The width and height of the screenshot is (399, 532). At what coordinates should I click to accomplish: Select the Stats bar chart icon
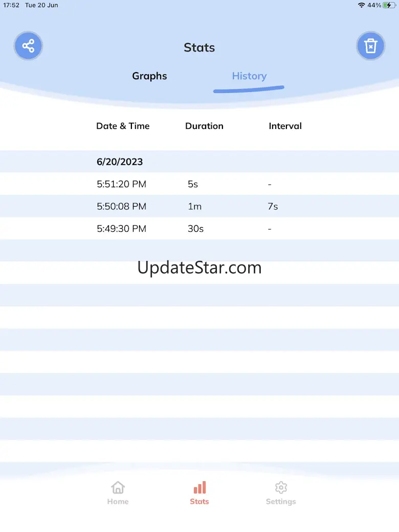pos(199,487)
